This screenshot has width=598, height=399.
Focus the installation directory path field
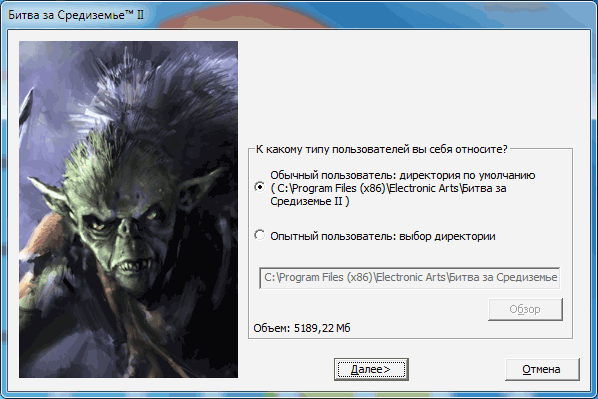410,278
